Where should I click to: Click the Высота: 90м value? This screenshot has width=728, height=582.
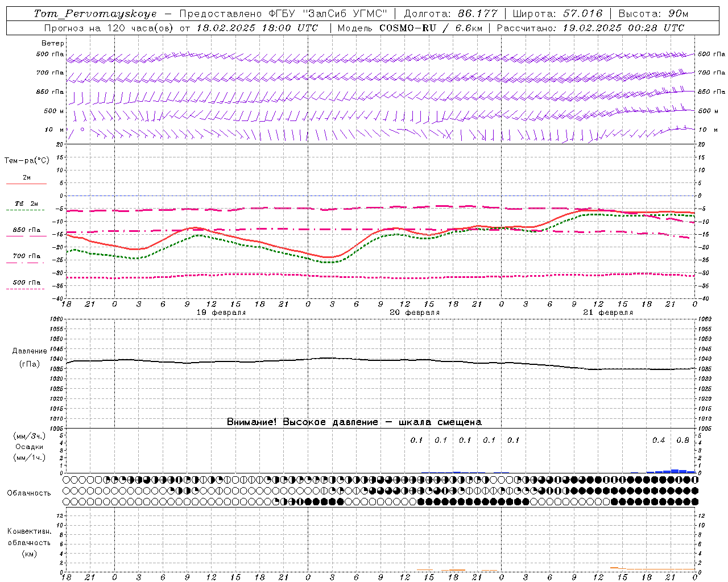[653, 14]
